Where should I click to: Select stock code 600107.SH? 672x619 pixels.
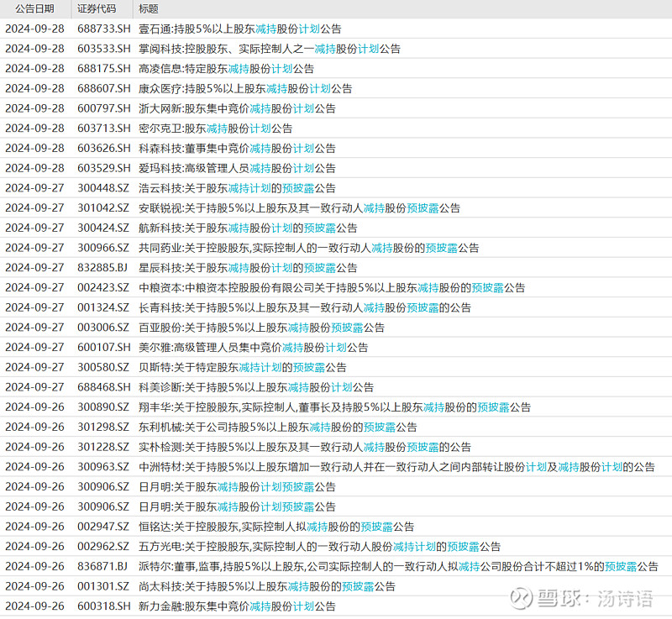point(103,348)
